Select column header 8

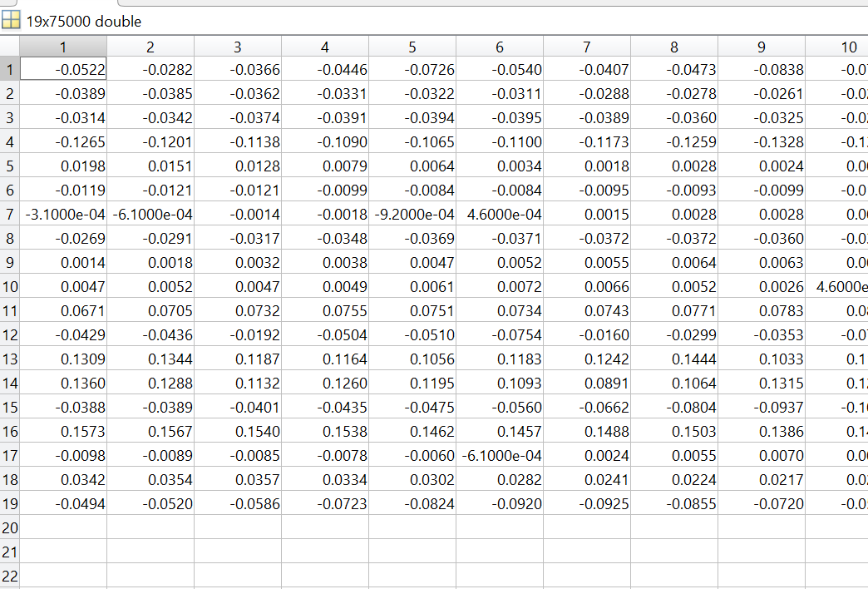click(673, 47)
